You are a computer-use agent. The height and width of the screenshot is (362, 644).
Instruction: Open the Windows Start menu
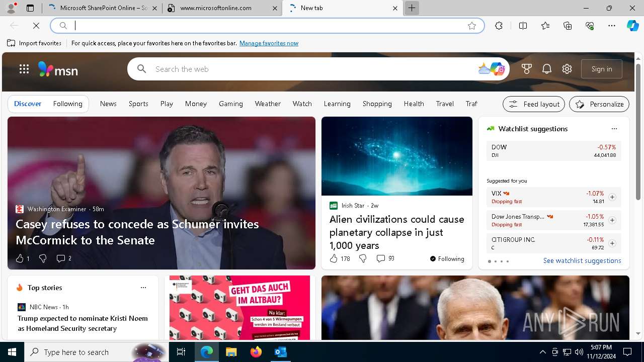[12, 352]
